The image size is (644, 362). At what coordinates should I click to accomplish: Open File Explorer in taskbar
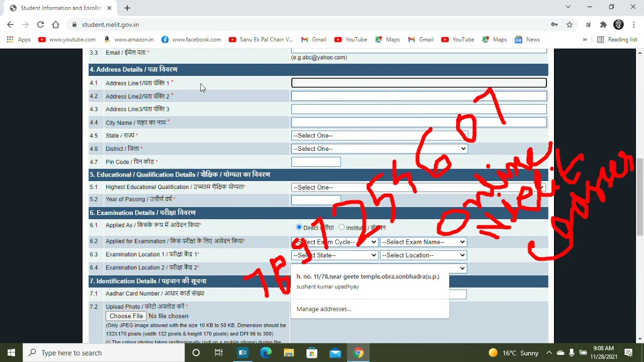point(289,353)
